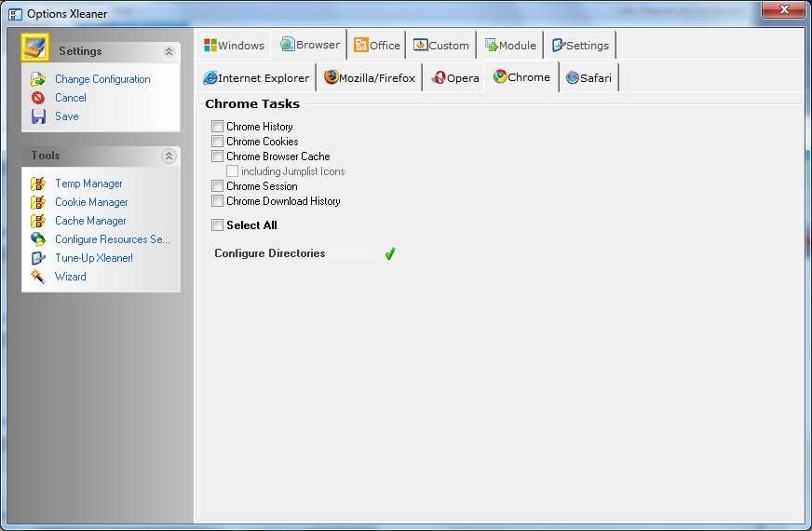Screen dimensions: 812x531
Task: Click the Safari compass icon
Action: [573, 77]
